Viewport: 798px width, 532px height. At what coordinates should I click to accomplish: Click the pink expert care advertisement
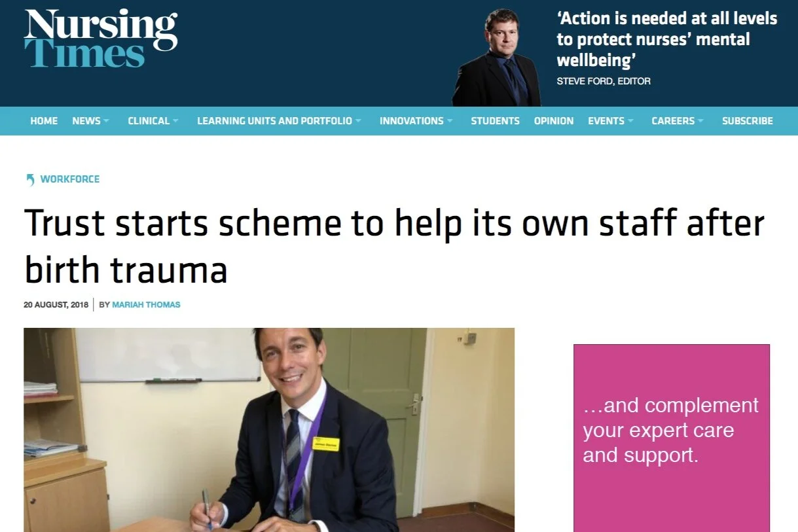tap(672, 438)
